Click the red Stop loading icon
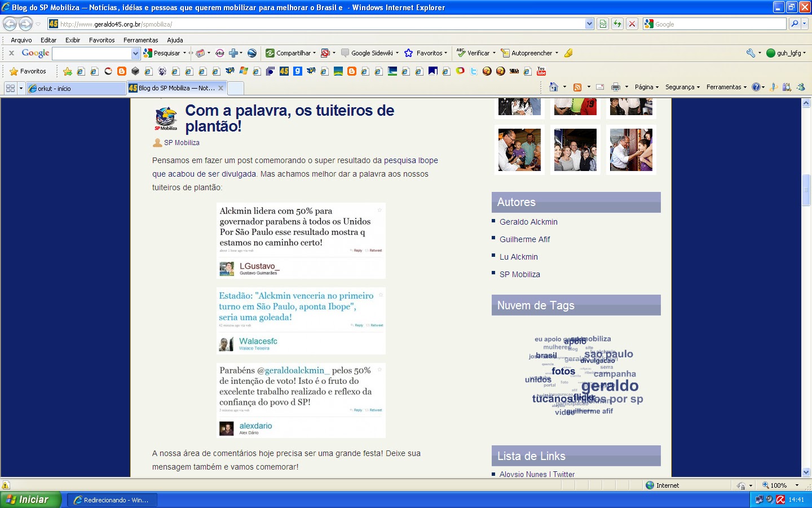Image resolution: width=812 pixels, height=508 pixels. pos(632,24)
